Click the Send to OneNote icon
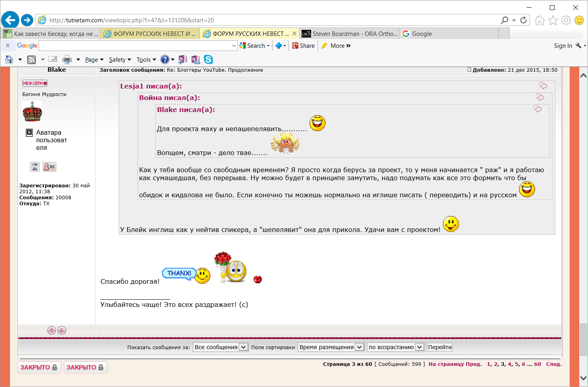The image size is (588, 387). coord(182,59)
